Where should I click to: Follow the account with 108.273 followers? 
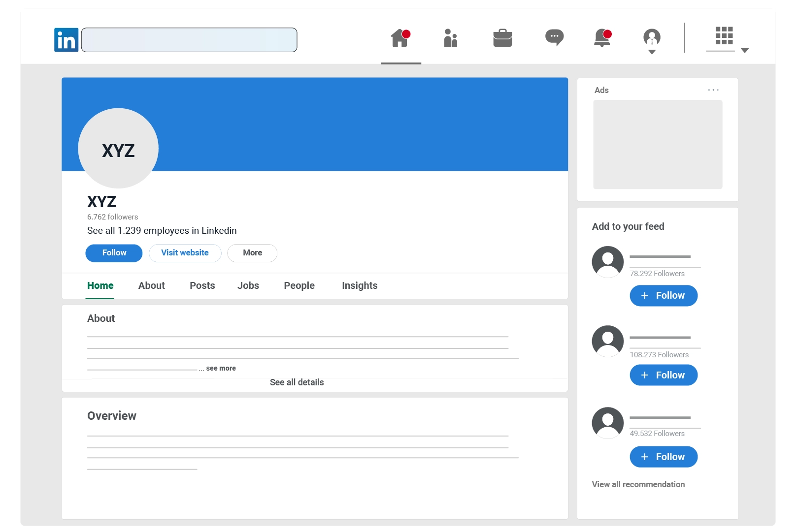pos(663,375)
